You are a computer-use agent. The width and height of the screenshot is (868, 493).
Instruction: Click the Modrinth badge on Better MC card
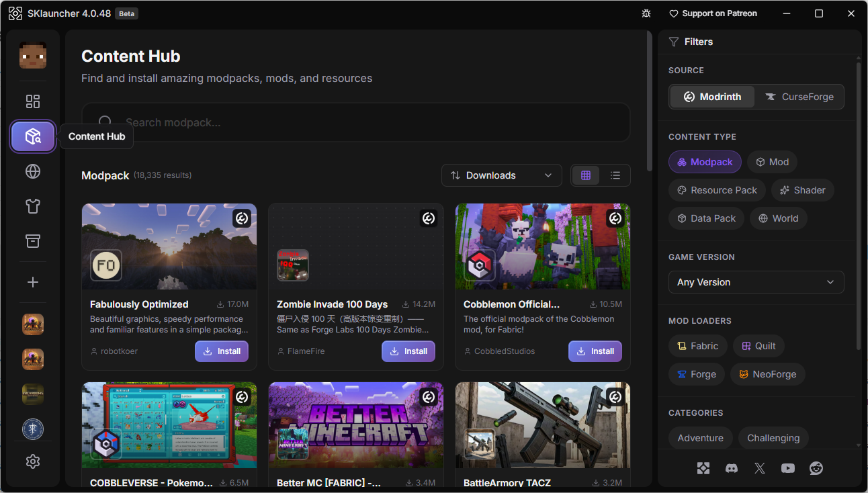(429, 397)
